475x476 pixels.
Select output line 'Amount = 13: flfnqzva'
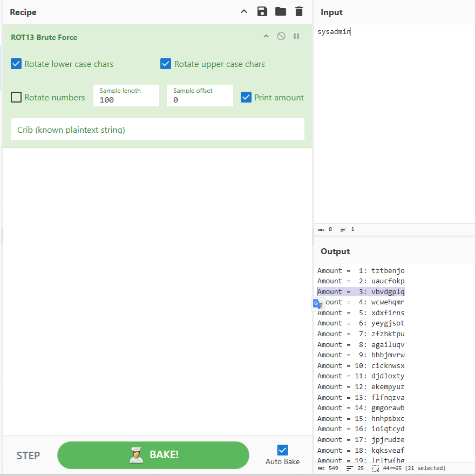(x=361, y=397)
